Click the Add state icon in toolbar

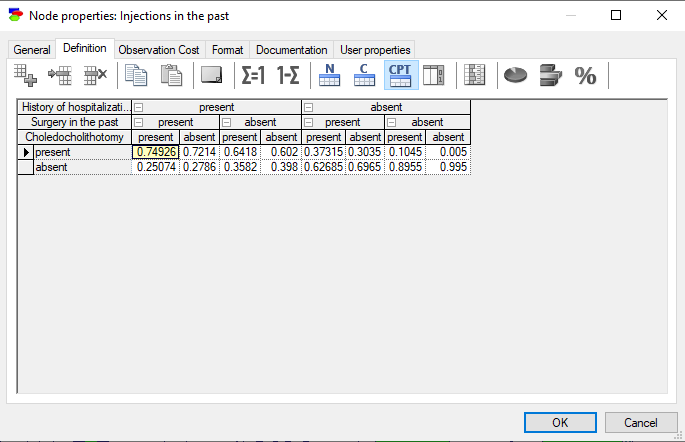25,75
